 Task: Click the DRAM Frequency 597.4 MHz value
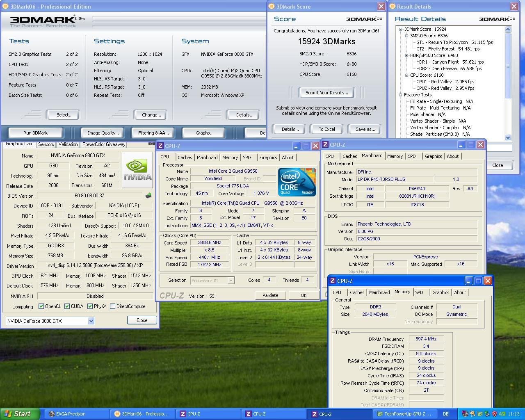(x=426, y=339)
